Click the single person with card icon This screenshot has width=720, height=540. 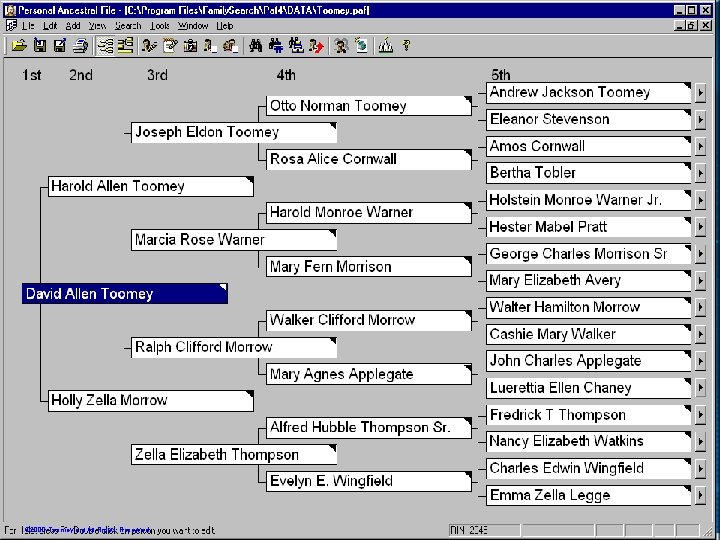210,45
